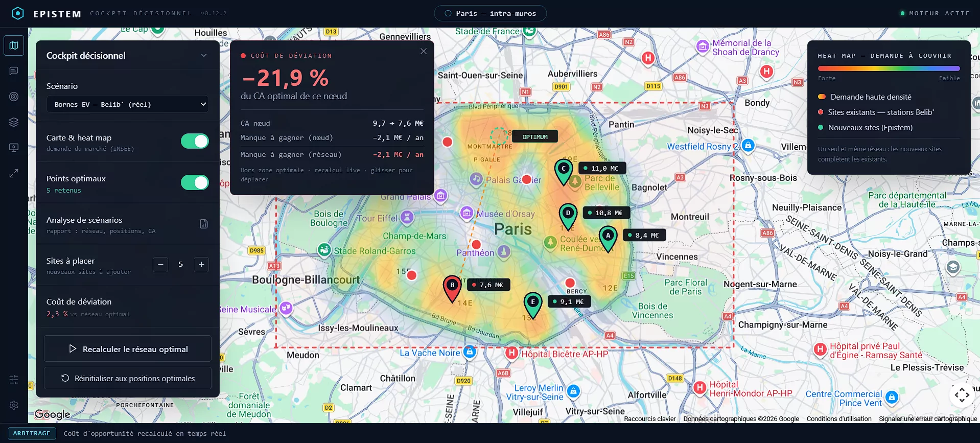Click Réinitialiser aux positions optimales
Image resolution: width=980 pixels, height=443 pixels.
coord(128,379)
